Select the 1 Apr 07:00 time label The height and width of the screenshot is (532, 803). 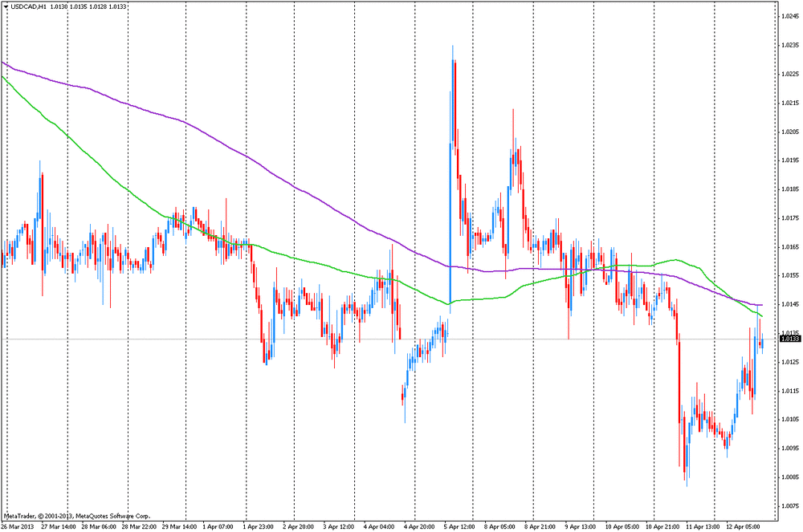(218, 526)
